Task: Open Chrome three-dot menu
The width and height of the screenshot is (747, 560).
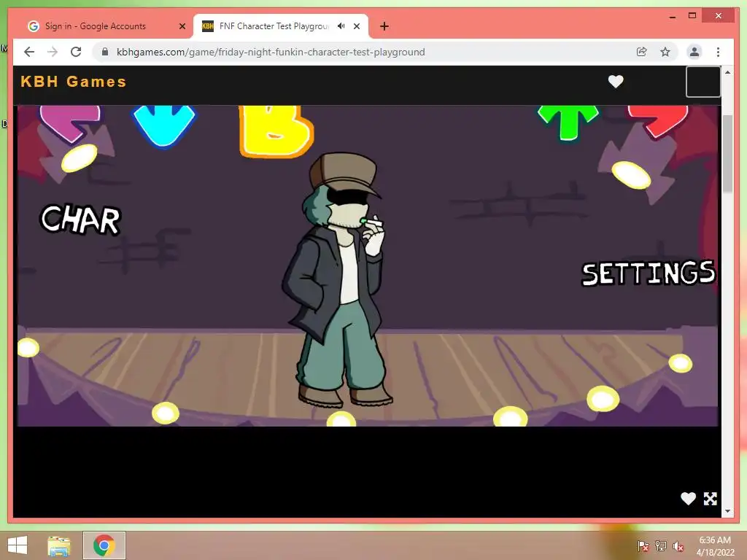Action: pos(718,52)
